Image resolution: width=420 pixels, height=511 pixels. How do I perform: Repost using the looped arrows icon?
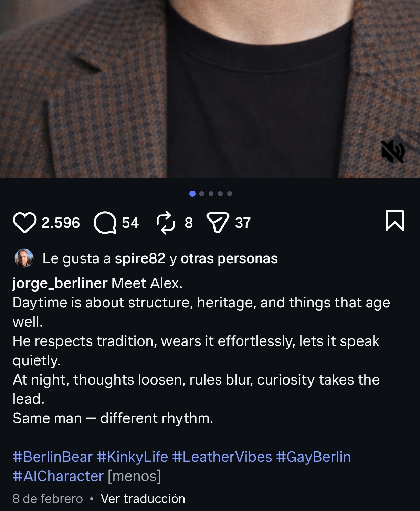coord(166,222)
